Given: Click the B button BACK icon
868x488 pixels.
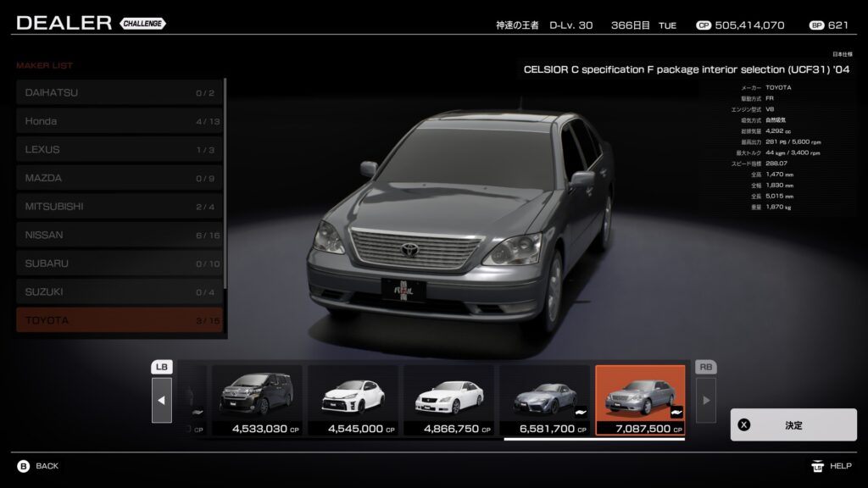Looking at the screenshot, I should point(24,466).
